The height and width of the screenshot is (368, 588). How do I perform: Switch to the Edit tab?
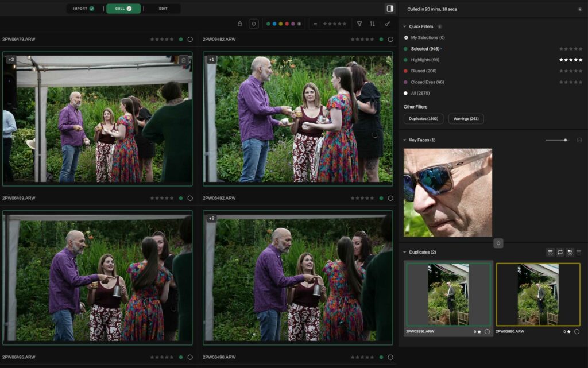163,9
